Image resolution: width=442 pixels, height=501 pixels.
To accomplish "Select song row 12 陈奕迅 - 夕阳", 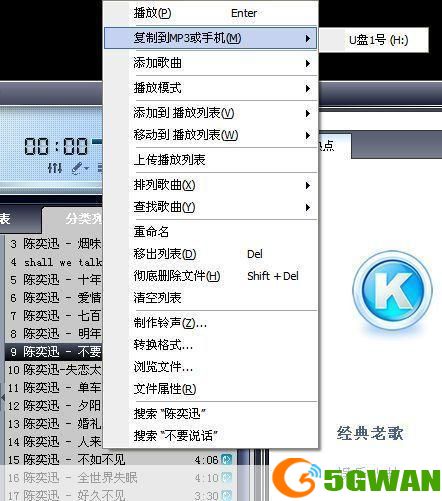I will pyautogui.click(x=54, y=406).
